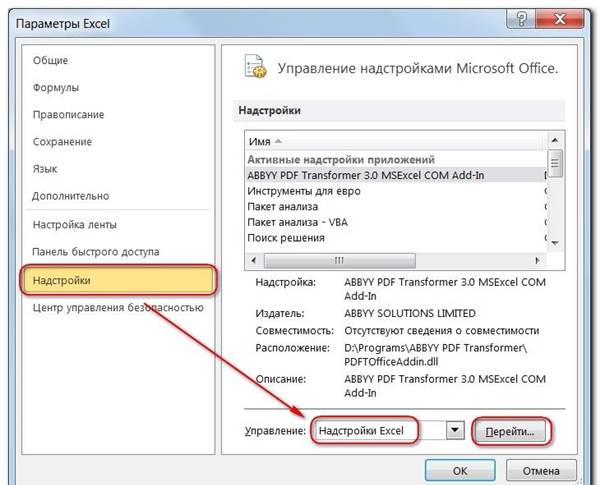Select Инструменты для евро add-in
Viewport: 600px width, 485px height.
[x=396, y=191]
